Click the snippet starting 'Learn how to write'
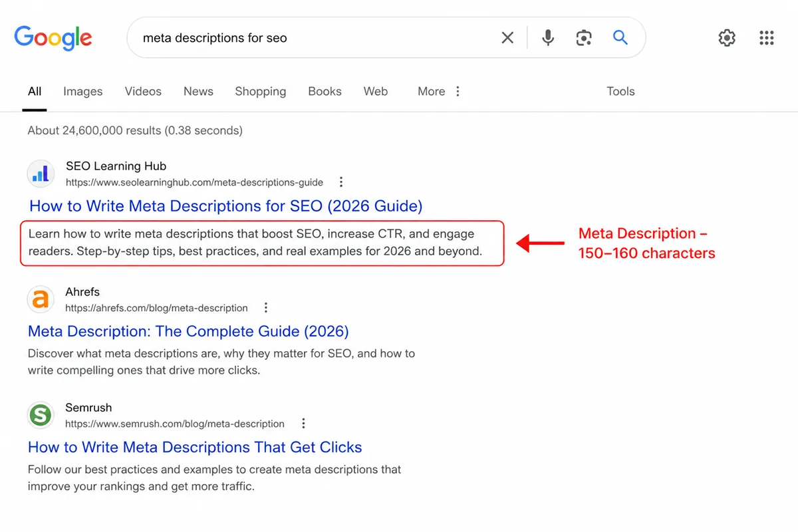 coord(255,243)
